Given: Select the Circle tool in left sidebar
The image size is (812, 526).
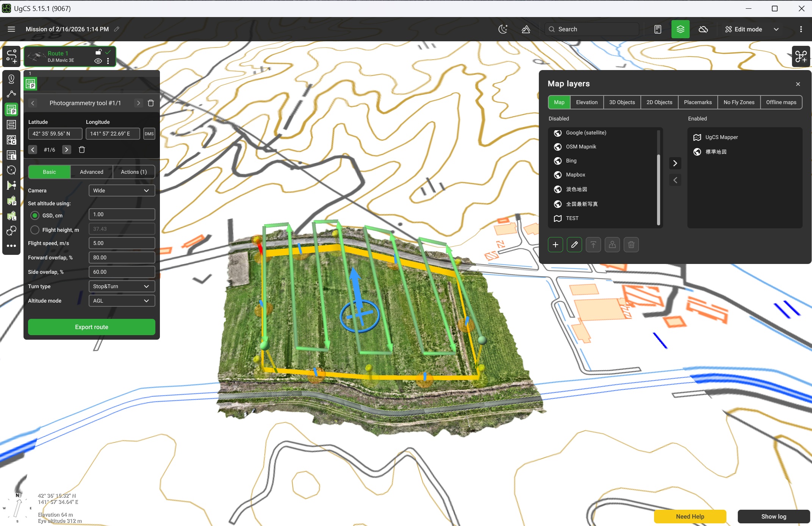Looking at the screenshot, I should [x=11, y=170].
